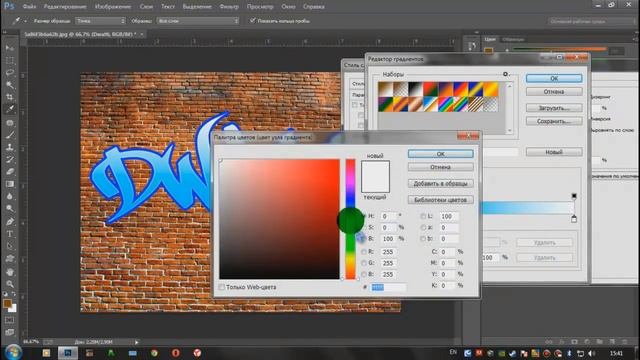Select the Lab b radio button
This screenshot has width=640, height=360.
click(x=423, y=239)
